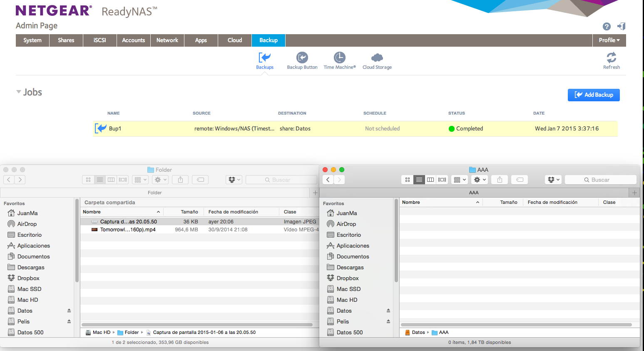Switch Folder window to icon view

[88, 180]
